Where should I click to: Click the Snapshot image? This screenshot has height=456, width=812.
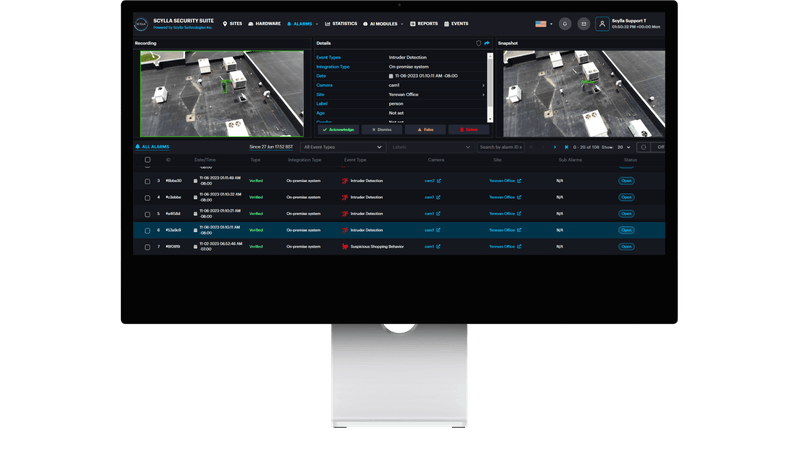[584, 94]
